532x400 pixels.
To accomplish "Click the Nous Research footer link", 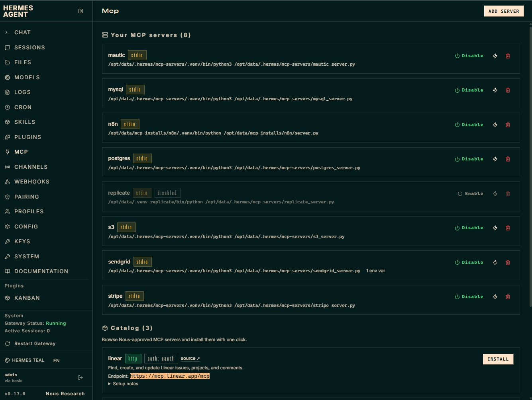I will click(65, 394).
